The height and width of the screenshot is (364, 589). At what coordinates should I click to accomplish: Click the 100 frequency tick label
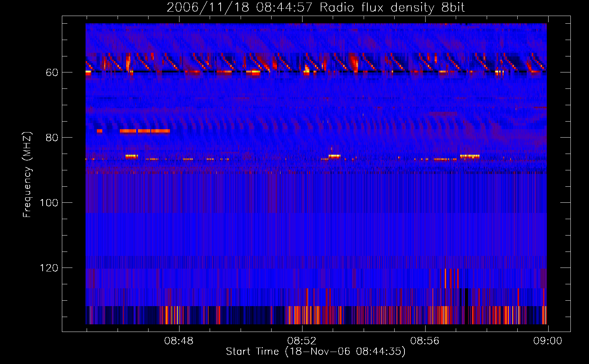click(49, 203)
